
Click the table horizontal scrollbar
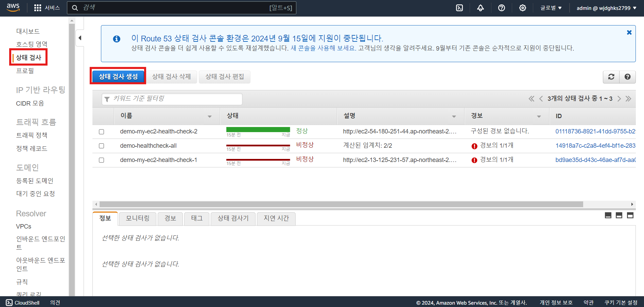[x=341, y=204]
